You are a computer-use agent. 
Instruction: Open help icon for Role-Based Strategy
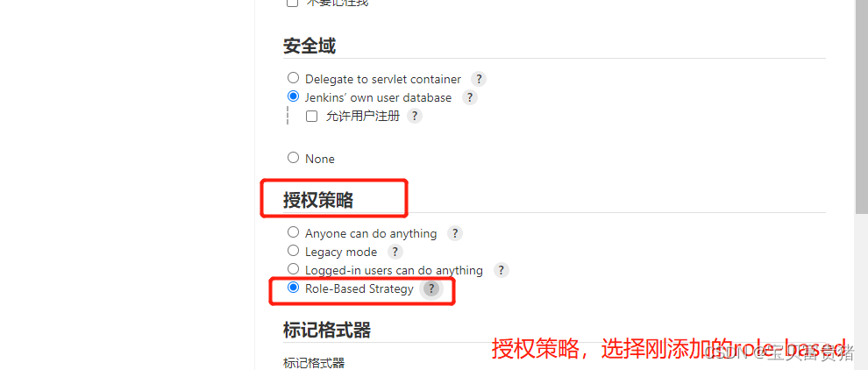(431, 289)
